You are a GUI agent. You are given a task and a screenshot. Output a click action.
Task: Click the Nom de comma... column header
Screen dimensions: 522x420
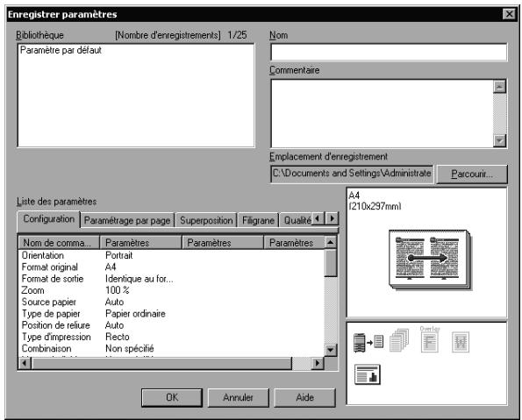point(59,243)
